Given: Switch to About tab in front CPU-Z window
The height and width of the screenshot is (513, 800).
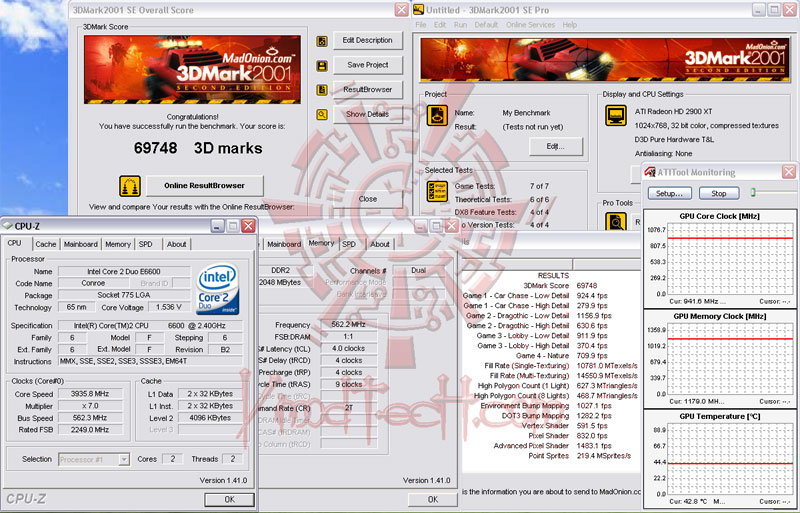Looking at the screenshot, I should [x=177, y=244].
